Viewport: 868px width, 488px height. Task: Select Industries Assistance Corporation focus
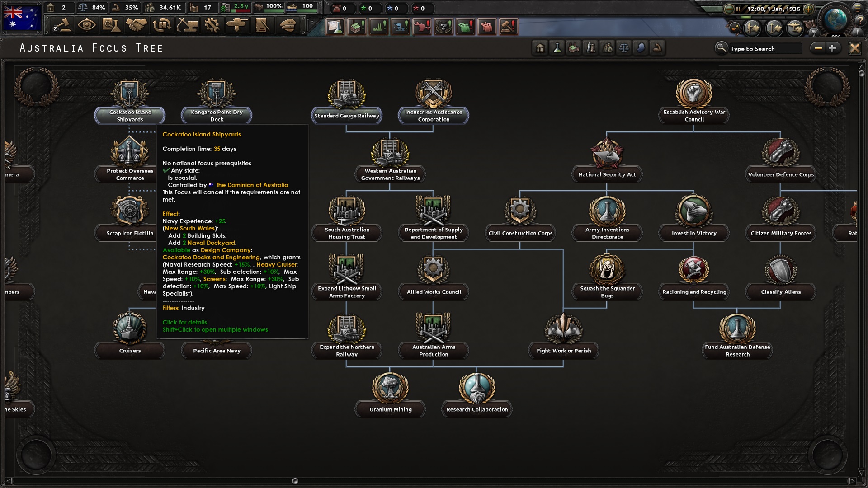(x=434, y=102)
